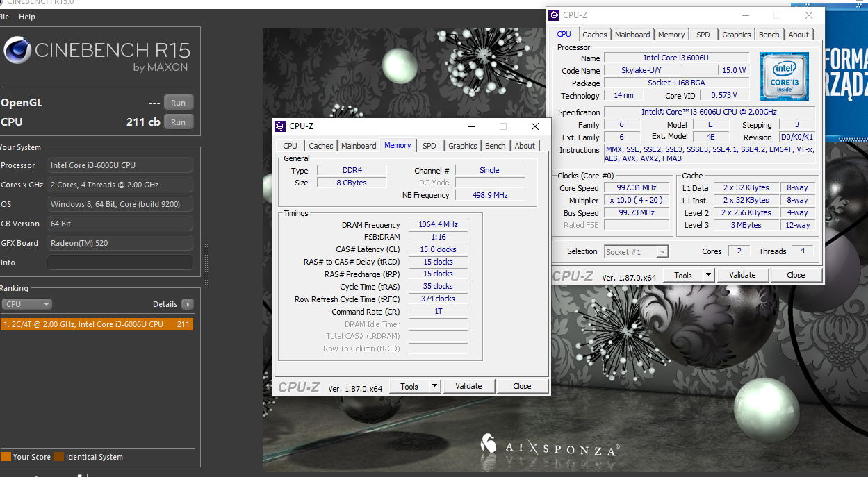Viewport: 868px width, 477px height.
Task: Click the Multiplier x 10.0 value
Action: 637,200
